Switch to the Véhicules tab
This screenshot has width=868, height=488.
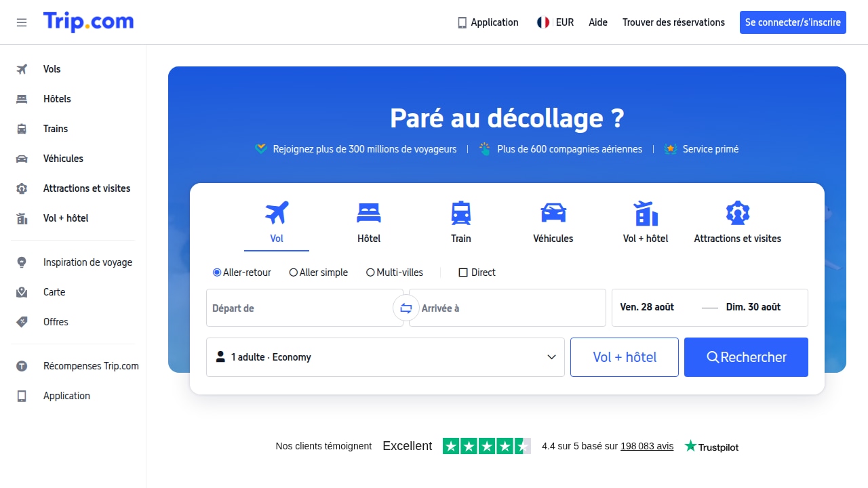(553, 224)
